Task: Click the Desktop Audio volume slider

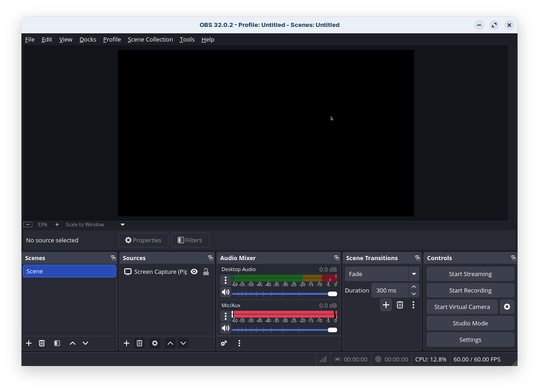Action: 283,294
